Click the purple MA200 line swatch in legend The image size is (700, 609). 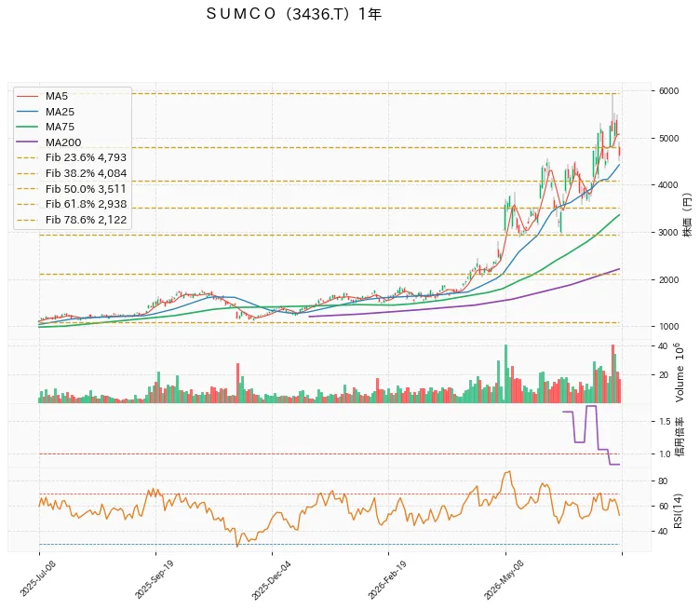coord(27,142)
